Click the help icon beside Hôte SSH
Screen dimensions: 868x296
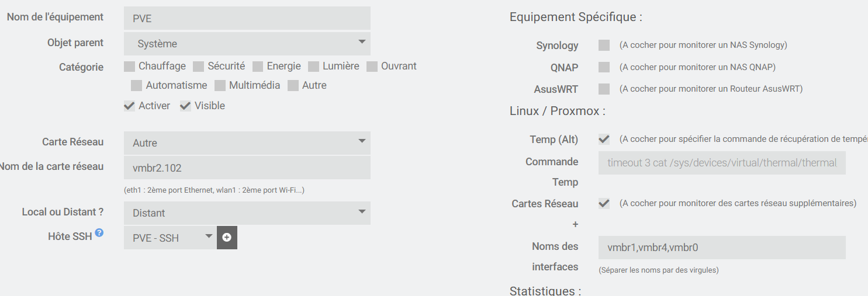[x=99, y=233]
